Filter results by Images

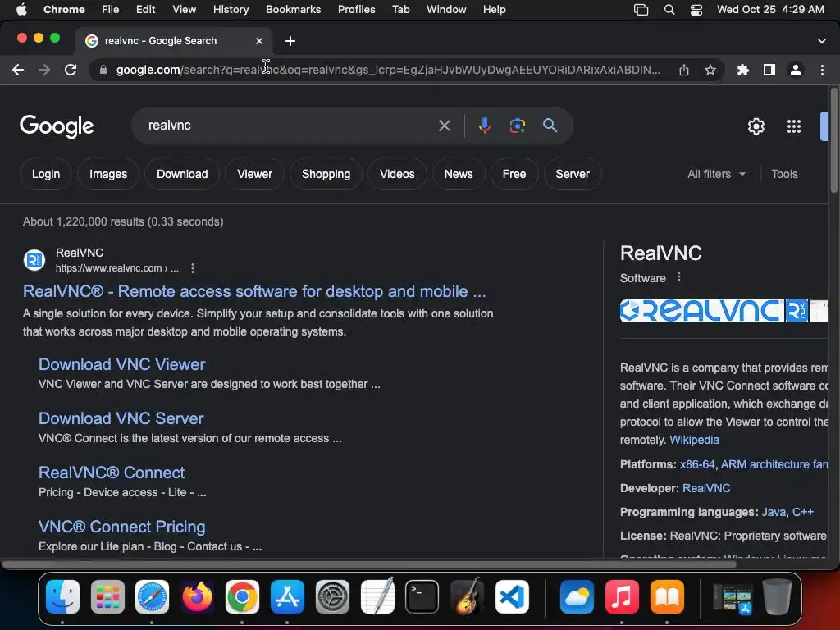click(x=108, y=174)
